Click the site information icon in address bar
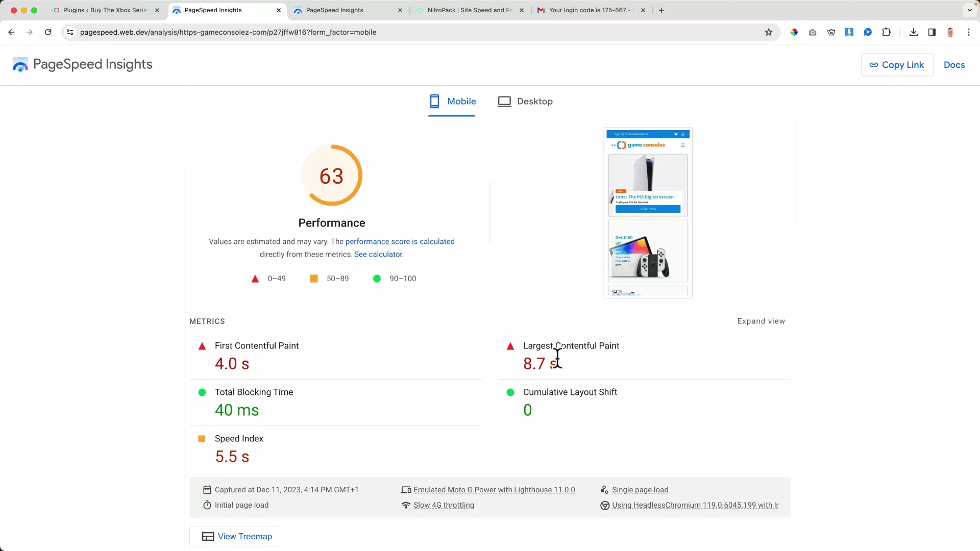This screenshot has height=551, width=980. pyautogui.click(x=70, y=32)
